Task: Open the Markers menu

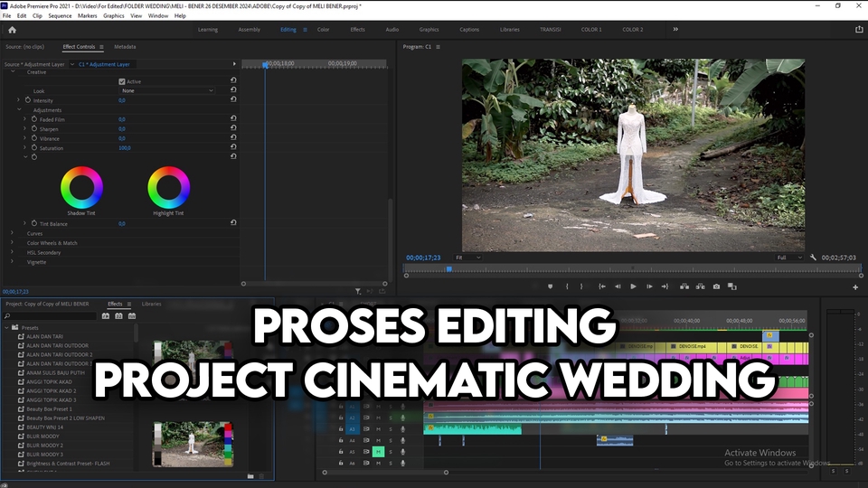Action: click(x=88, y=16)
